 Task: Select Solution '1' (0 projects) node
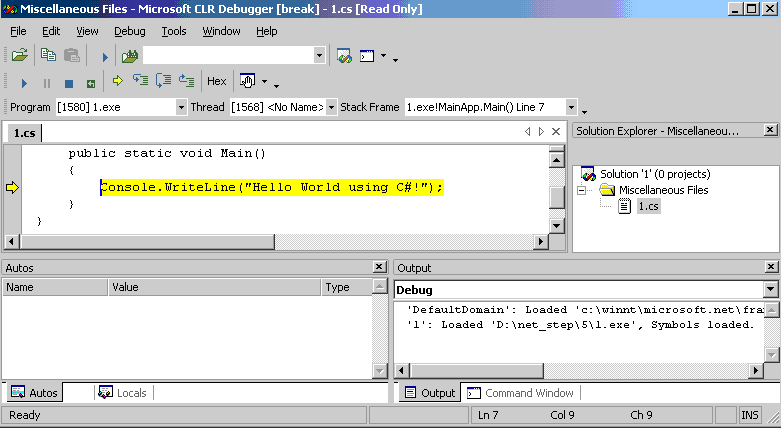point(655,174)
